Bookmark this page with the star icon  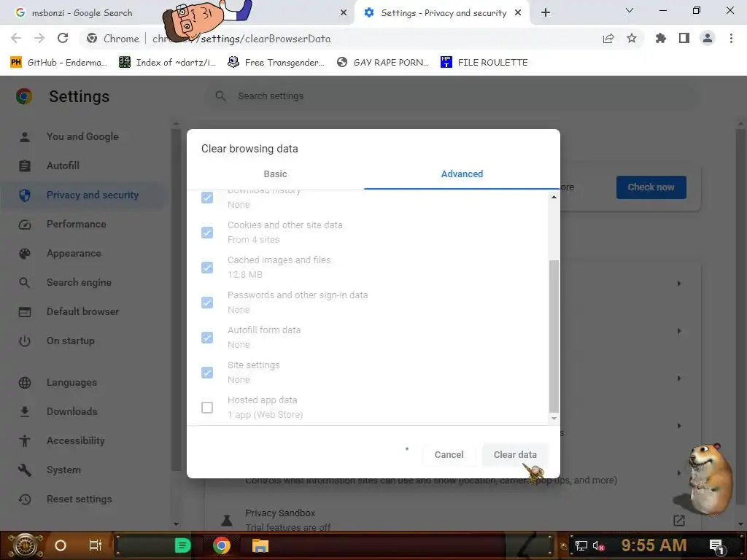coord(632,38)
